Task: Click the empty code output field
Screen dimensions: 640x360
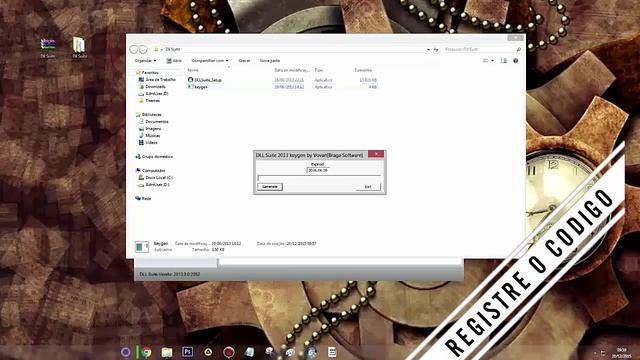Action: click(319, 178)
